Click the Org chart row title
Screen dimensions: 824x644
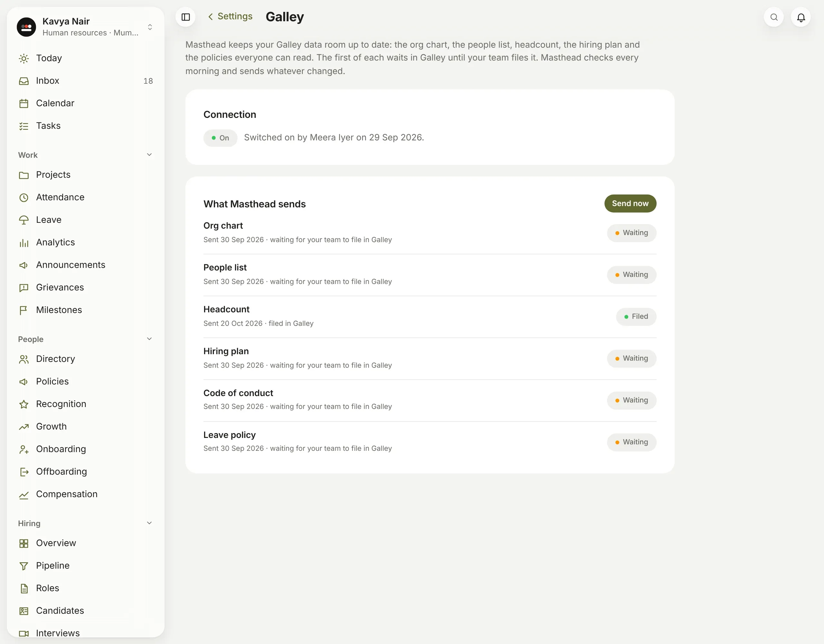(x=223, y=226)
